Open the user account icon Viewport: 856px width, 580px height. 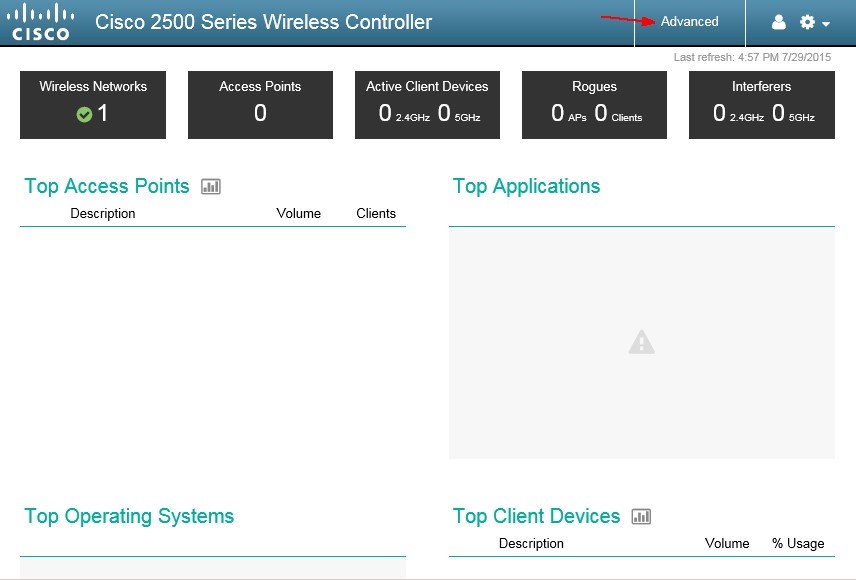(x=778, y=22)
